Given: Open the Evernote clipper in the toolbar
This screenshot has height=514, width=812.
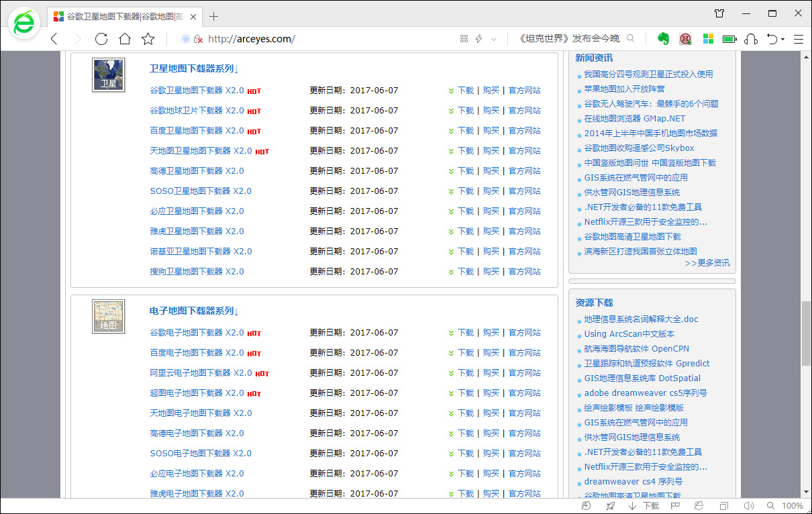Looking at the screenshot, I should 664,39.
